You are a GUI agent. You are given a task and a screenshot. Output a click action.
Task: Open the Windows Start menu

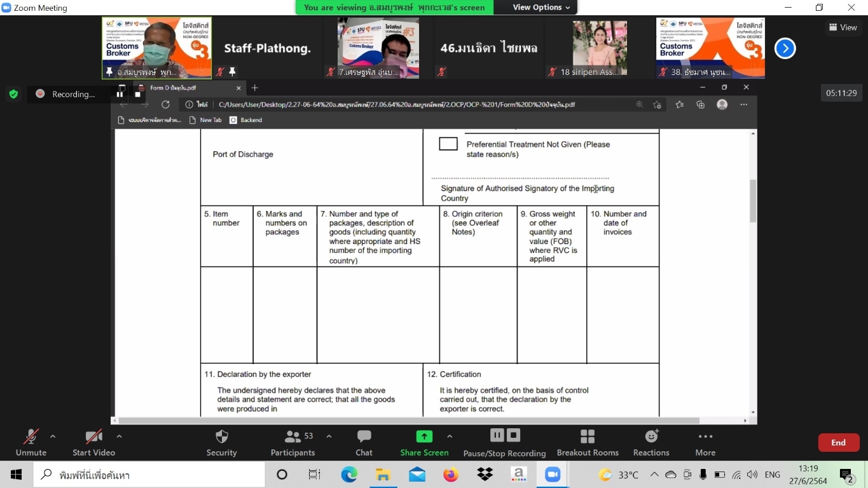click(16, 475)
